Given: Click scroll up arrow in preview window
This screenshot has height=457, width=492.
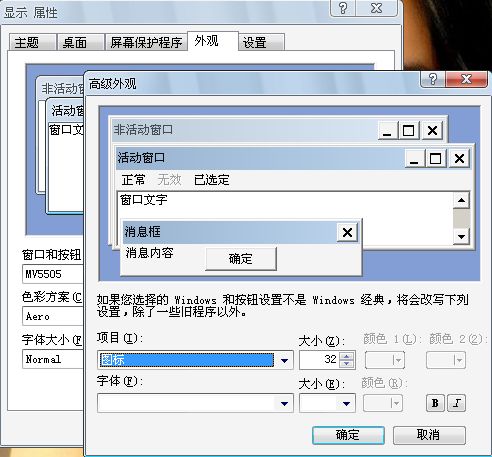Looking at the screenshot, I should click(x=462, y=200).
